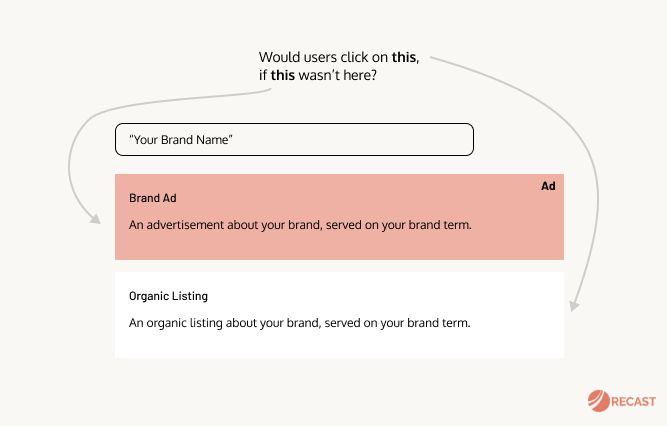Click the bold 'this' after 'click on'
Image resolution: width=667 pixels, height=426 pixels.
tap(404, 57)
